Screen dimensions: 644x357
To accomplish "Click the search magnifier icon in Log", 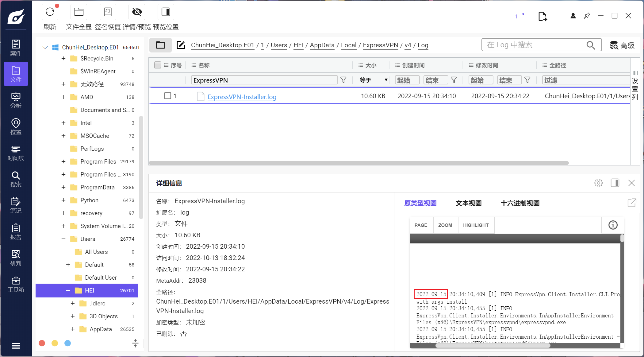I will click(x=592, y=45).
